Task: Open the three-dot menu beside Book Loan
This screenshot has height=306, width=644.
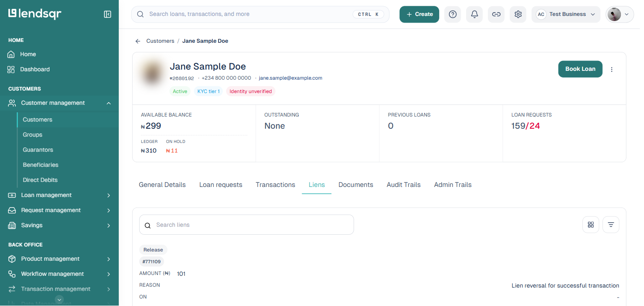Action: click(x=612, y=70)
